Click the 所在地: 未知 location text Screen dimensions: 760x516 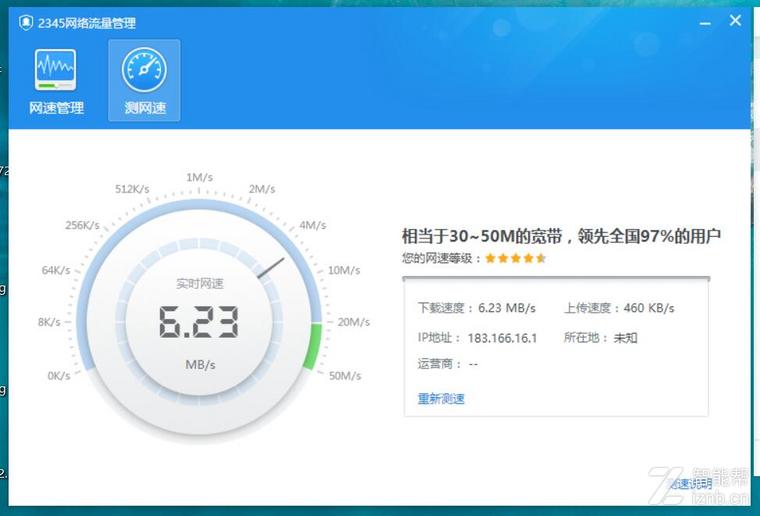[601, 338]
